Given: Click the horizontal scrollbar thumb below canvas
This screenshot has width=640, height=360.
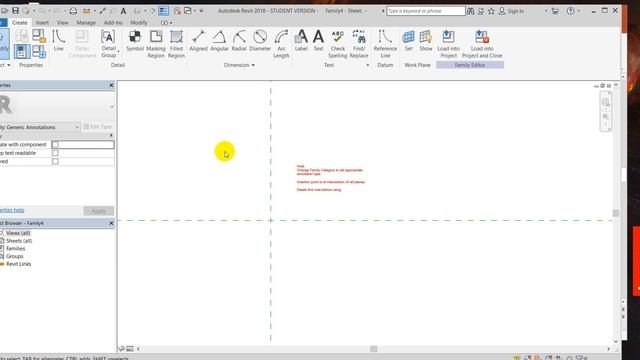Looking at the screenshot, I should click(x=373, y=349).
